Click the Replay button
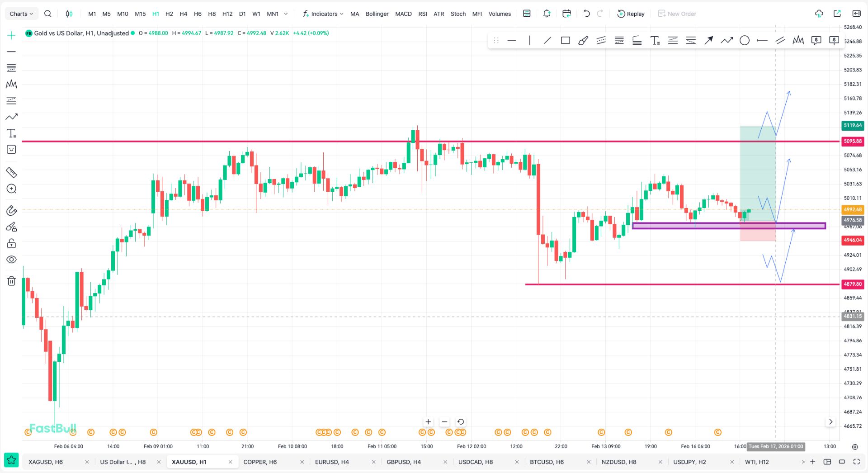 [x=631, y=14]
